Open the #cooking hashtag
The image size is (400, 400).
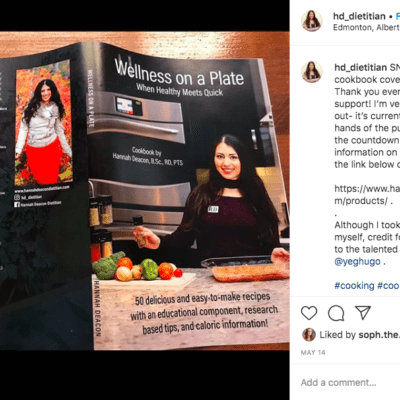(x=354, y=286)
